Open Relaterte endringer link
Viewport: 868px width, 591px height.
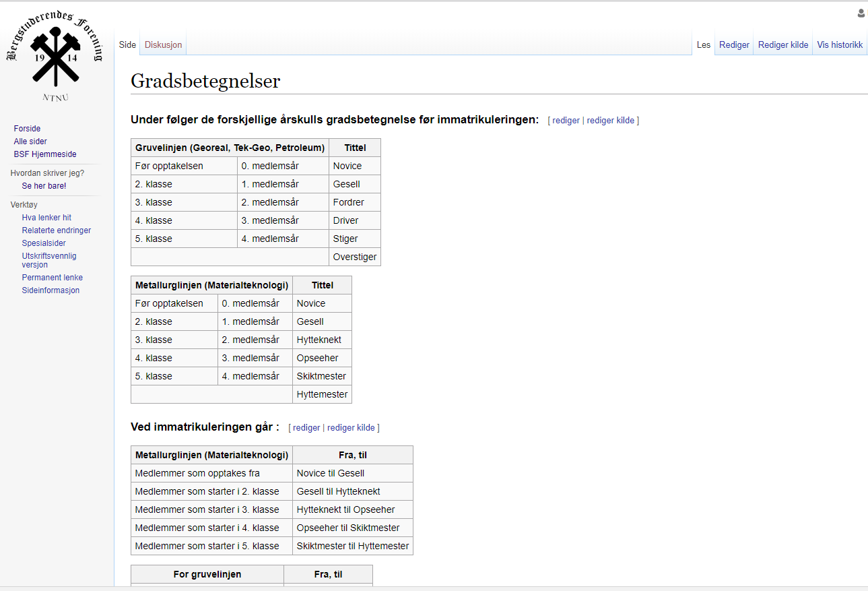point(56,230)
